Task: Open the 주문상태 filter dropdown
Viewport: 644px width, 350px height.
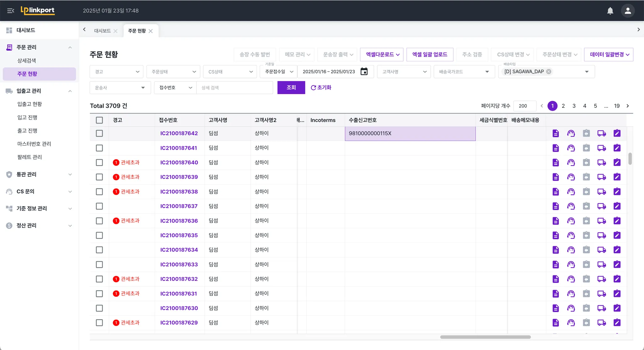Action: pyautogui.click(x=173, y=72)
